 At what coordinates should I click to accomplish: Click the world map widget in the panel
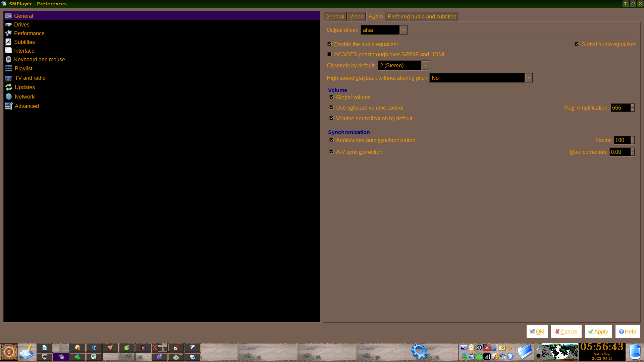pos(560,352)
